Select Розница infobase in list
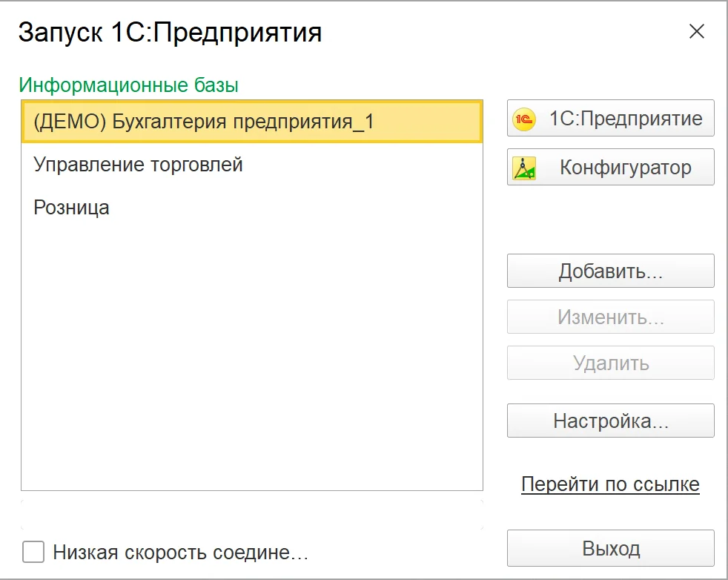 (252, 207)
